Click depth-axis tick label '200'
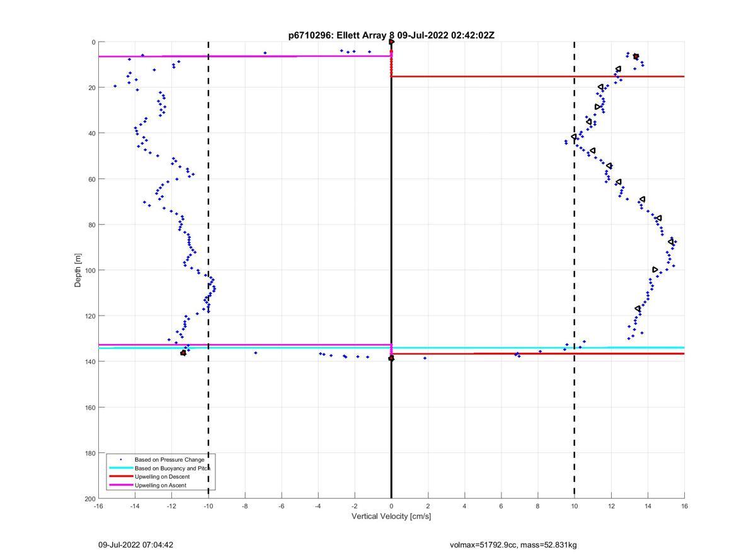The width and height of the screenshot is (756, 560). [90, 499]
